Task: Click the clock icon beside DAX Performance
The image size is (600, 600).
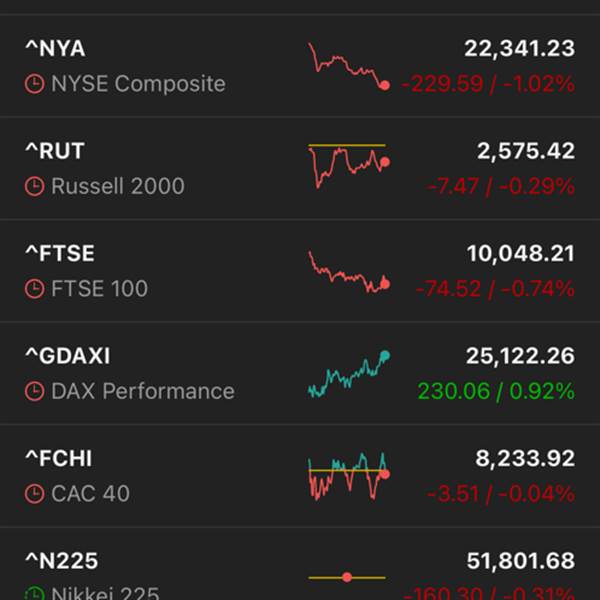Action: [35, 391]
